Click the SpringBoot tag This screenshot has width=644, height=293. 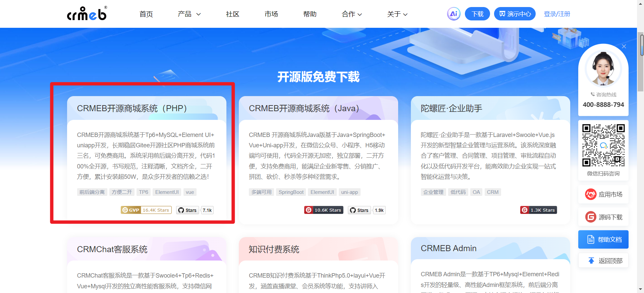291,192
